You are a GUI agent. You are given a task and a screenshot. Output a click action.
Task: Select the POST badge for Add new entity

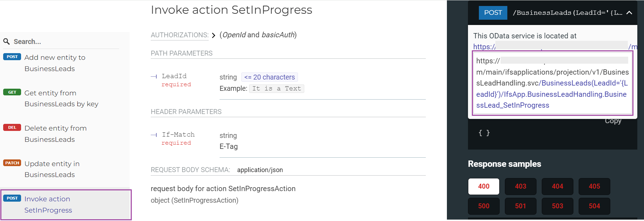[x=12, y=56]
